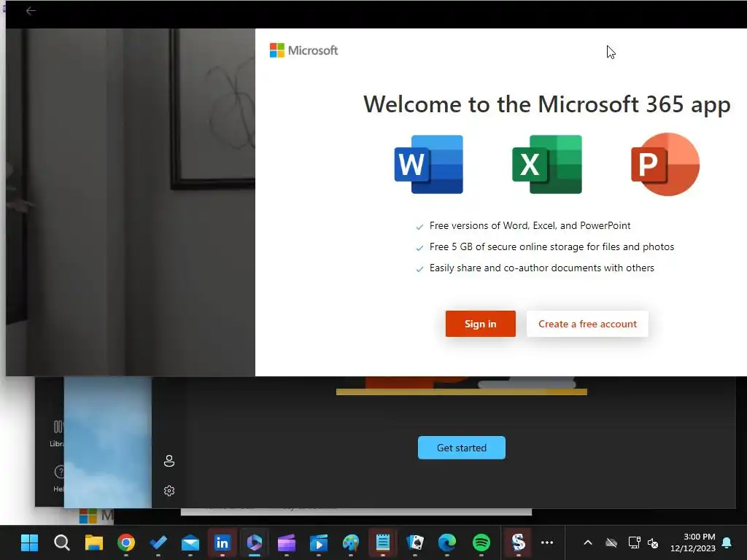The width and height of the screenshot is (747, 560).
Task: Launch Google Chrome from the taskbar
Action: (126, 542)
